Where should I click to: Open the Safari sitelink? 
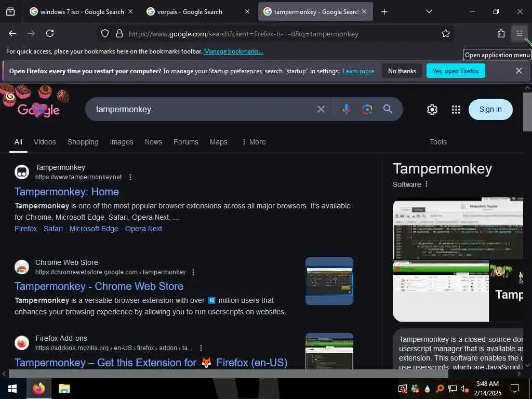tap(54, 229)
